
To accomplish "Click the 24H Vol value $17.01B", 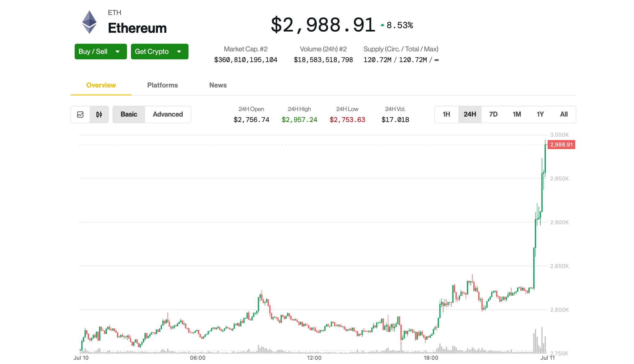I will 395,120.
